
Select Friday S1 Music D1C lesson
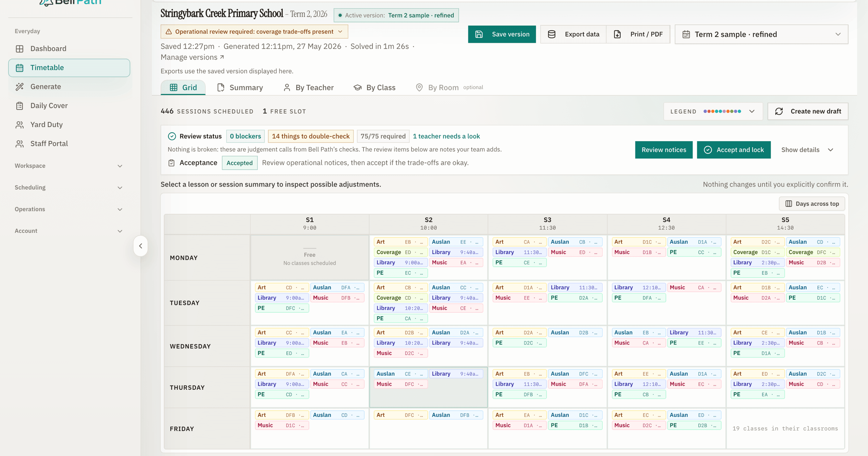coord(282,425)
